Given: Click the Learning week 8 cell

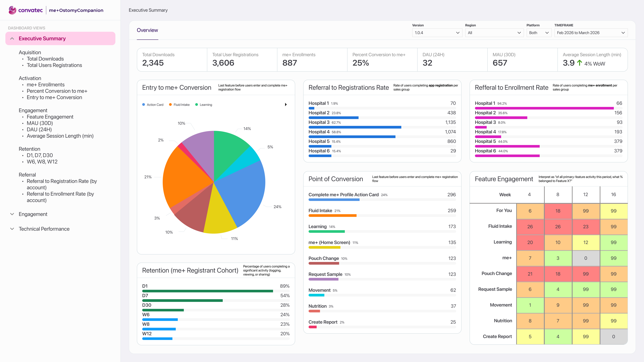Looking at the screenshot, I should coord(558,242).
